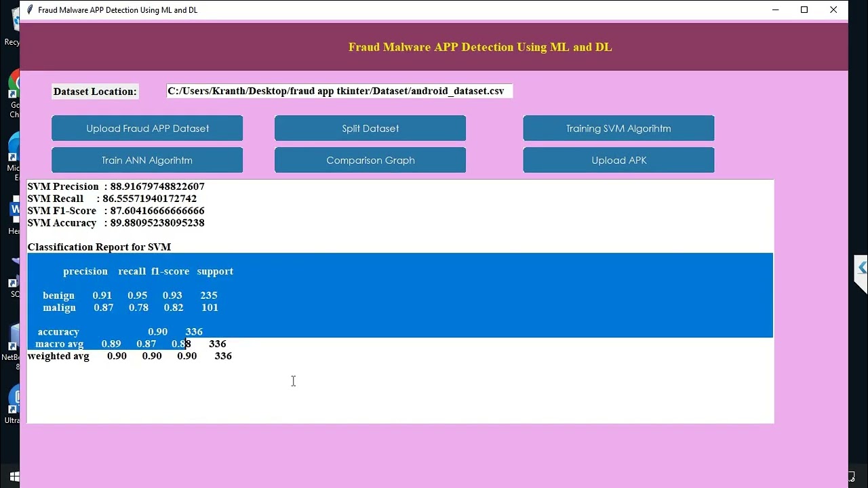Expand the side panel arrow at right edge
Image resolution: width=868 pixels, height=488 pixels.
[861, 268]
